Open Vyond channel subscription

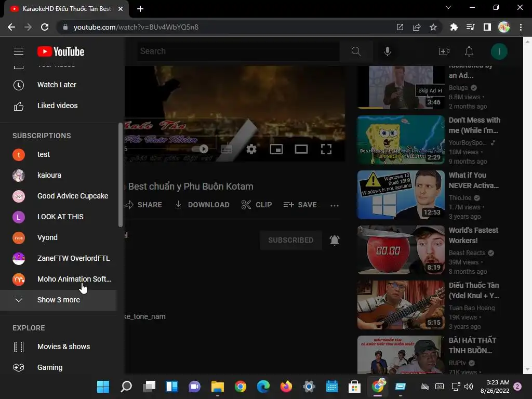[58, 237]
